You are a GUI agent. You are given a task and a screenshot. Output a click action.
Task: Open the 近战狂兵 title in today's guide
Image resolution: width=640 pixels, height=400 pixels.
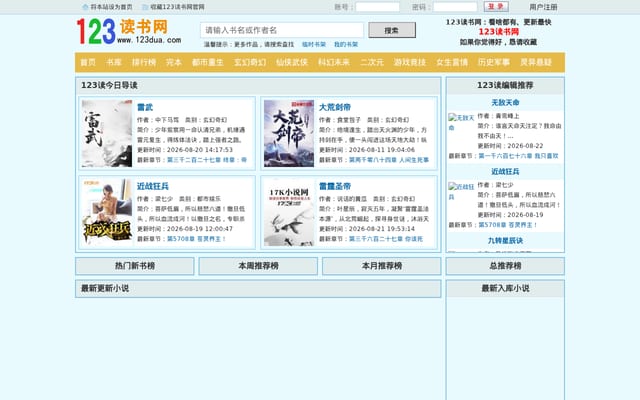coord(153,186)
